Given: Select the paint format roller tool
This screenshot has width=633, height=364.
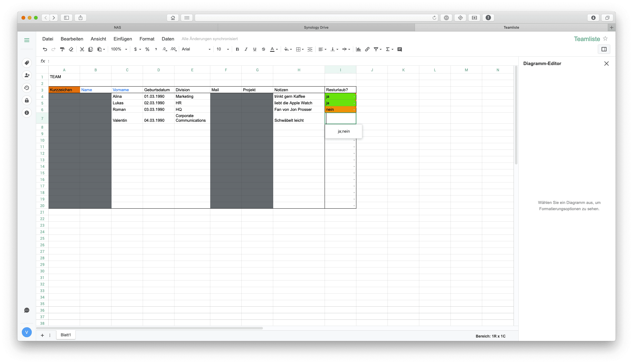Looking at the screenshot, I should coord(62,49).
